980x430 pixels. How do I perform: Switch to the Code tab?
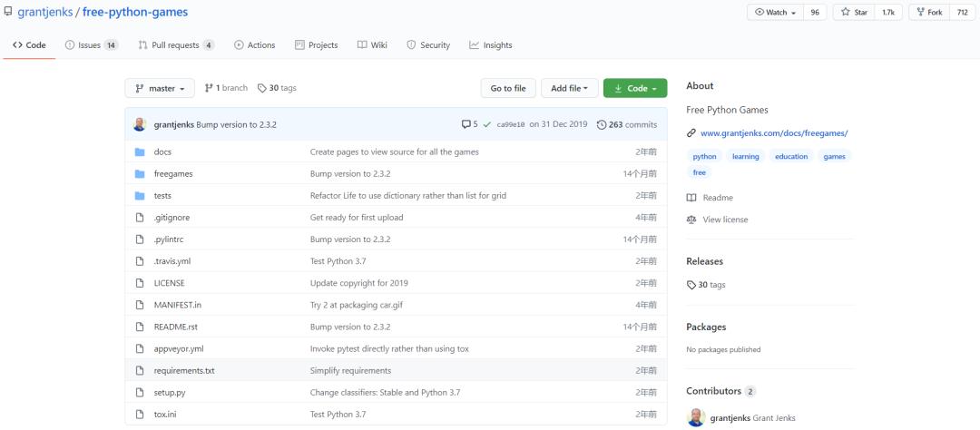pyautogui.click(x=29, y=45)
